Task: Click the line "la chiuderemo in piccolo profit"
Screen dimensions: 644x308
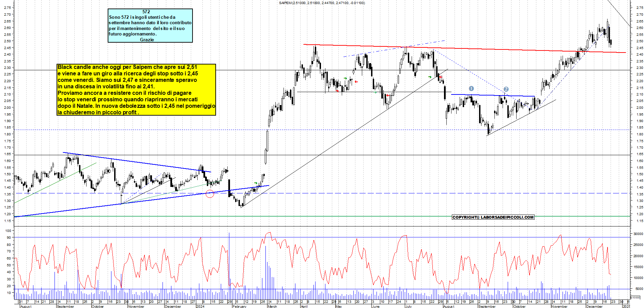Action: (98, 112)
